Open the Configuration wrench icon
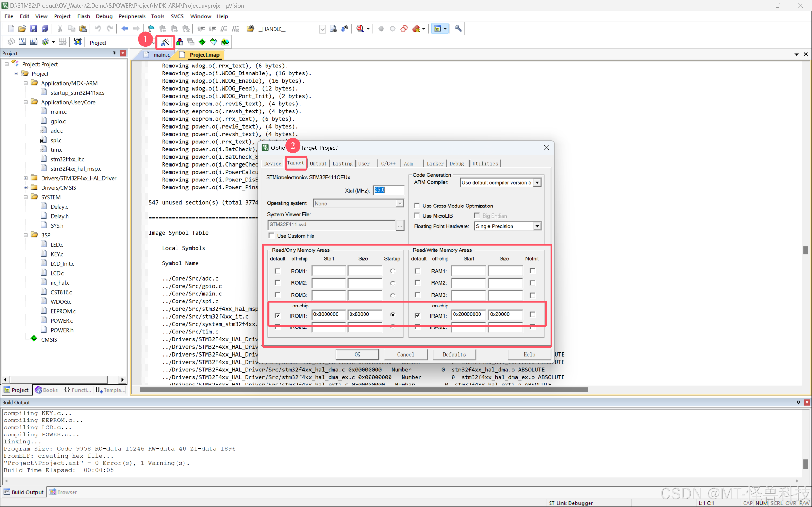The width and height of the screenshot is (812, 507). [458, 29]
